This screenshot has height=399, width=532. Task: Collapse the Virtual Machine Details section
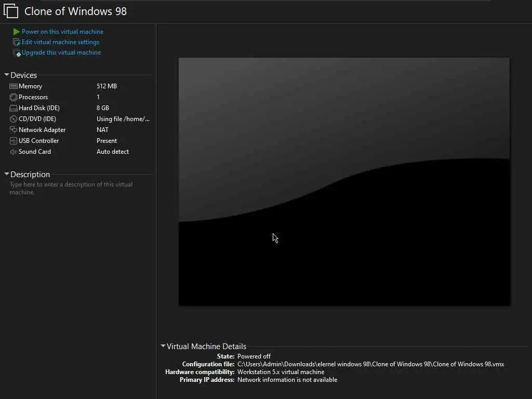(163, 345)
